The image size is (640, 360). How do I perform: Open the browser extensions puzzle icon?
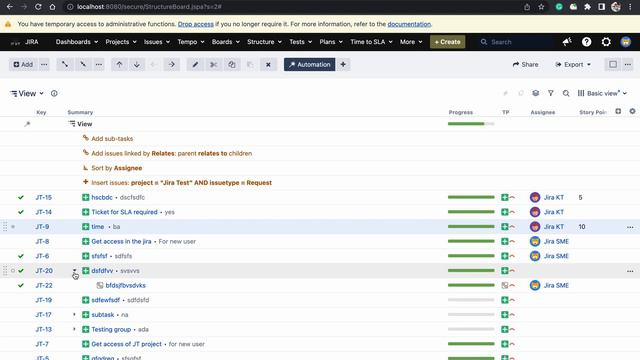click(x=587, y=7)
